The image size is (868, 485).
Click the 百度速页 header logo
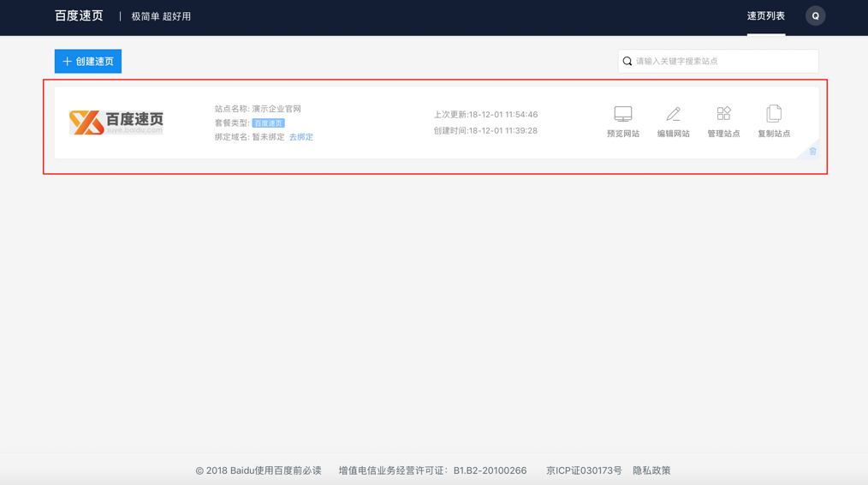tap(79, 16)
